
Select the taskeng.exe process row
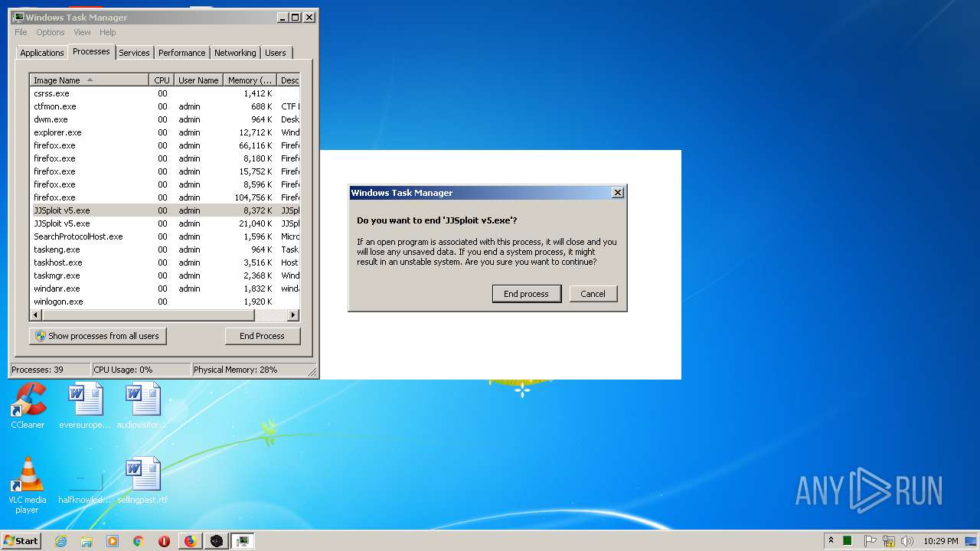(165, 249)
